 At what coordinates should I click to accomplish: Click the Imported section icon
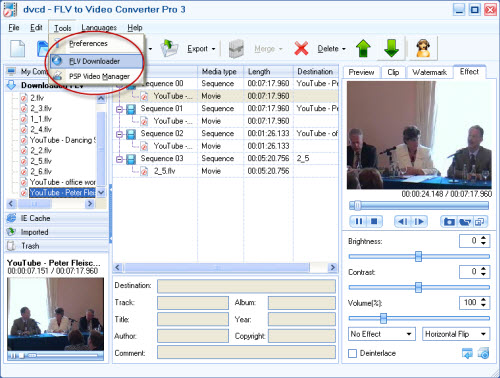coord(12,232)
